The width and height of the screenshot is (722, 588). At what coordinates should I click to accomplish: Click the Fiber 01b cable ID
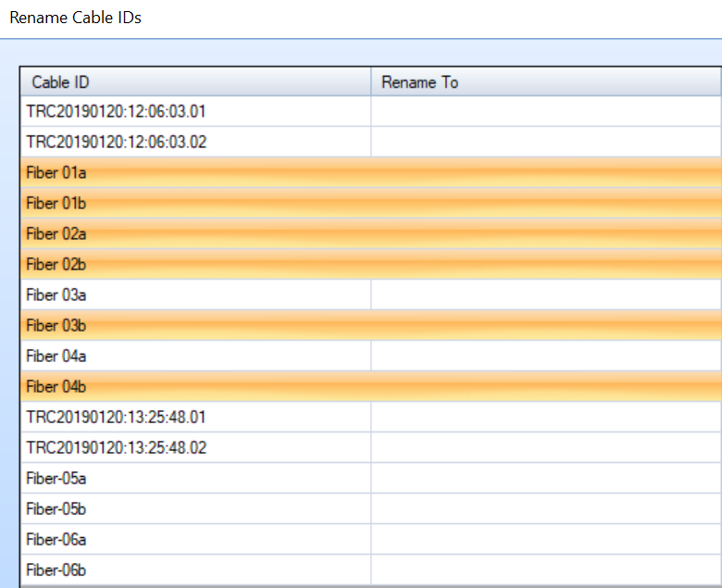pyautogui.click(x=56, y=203)
